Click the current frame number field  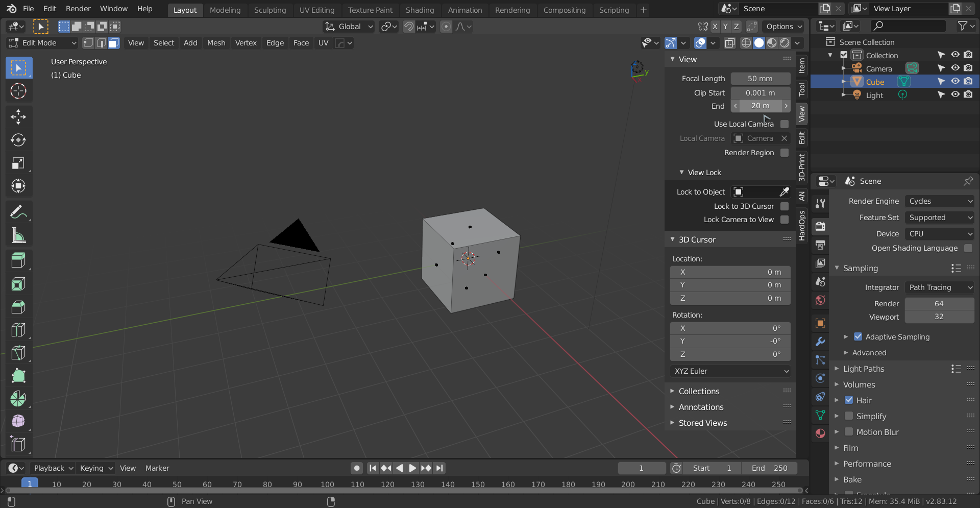point(642,468)
